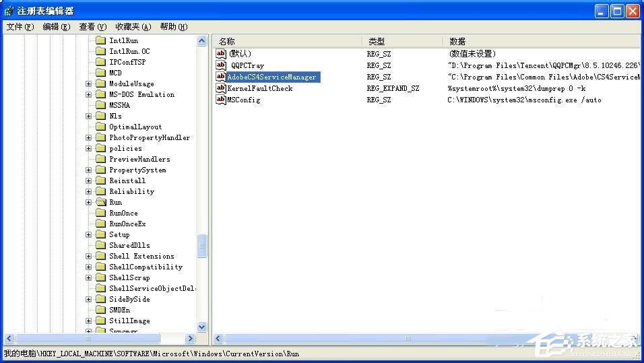Click the QQPCTray string value icon
Viewport: 644px width, 363px height.
221,65
